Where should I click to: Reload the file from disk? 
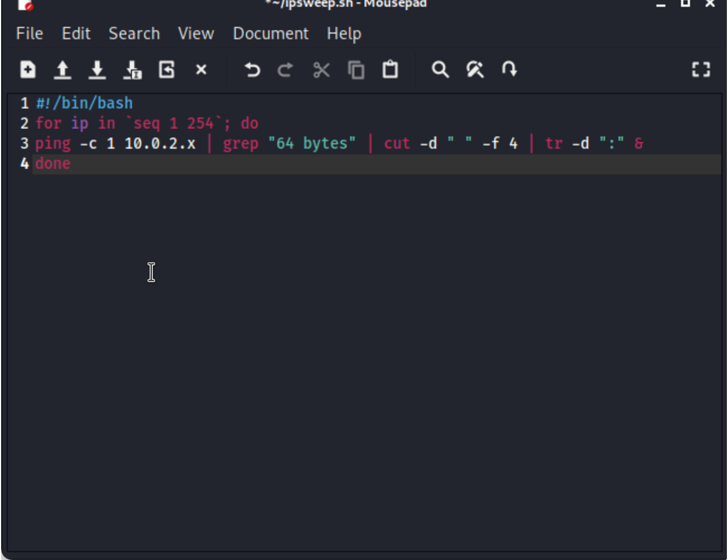coord(166,70)
